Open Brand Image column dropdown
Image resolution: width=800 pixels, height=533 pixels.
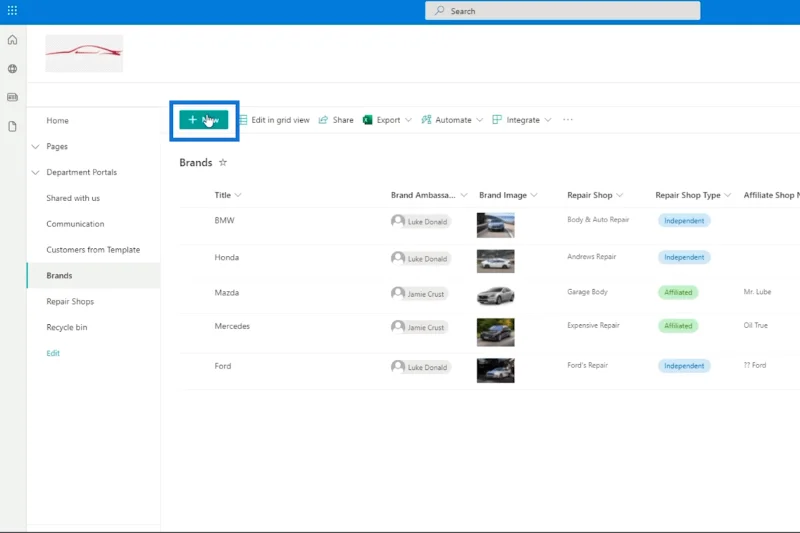pyautogui.click(x=534, y=195)
